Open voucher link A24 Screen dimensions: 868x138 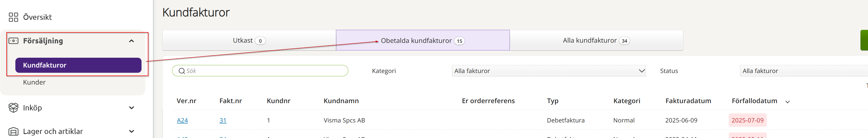(182, 120)
